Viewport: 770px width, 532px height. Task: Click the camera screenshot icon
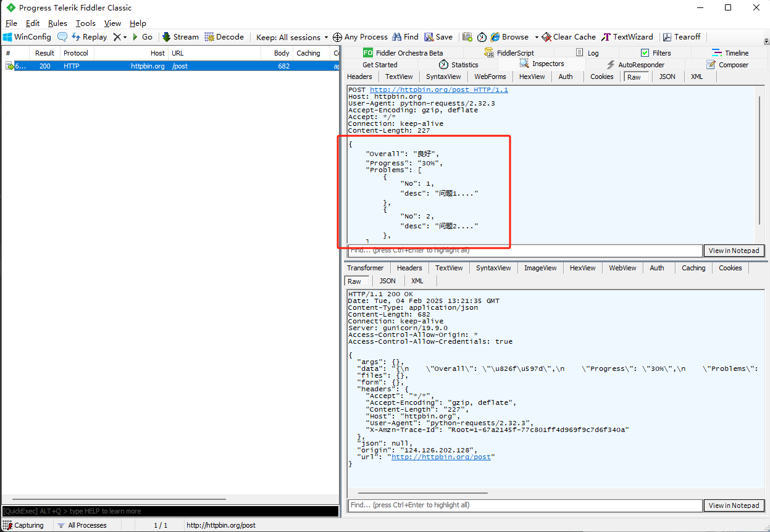click(467, 37)
